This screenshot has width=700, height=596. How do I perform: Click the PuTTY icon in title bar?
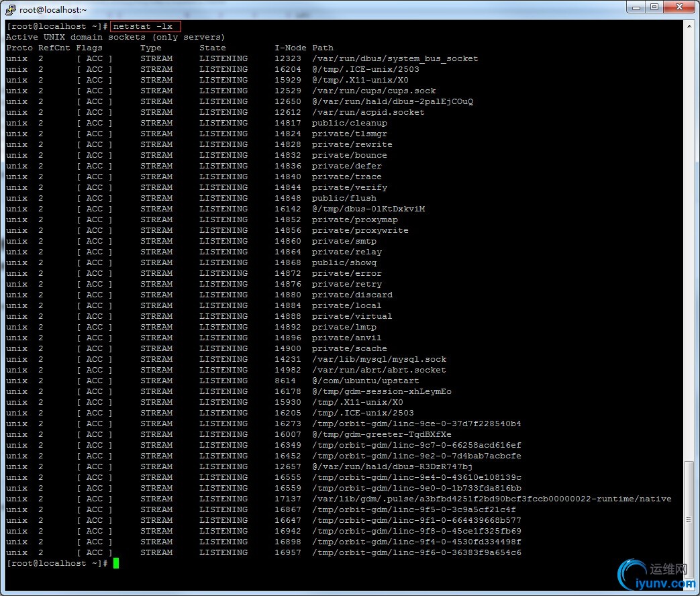[x=11, y=9]
